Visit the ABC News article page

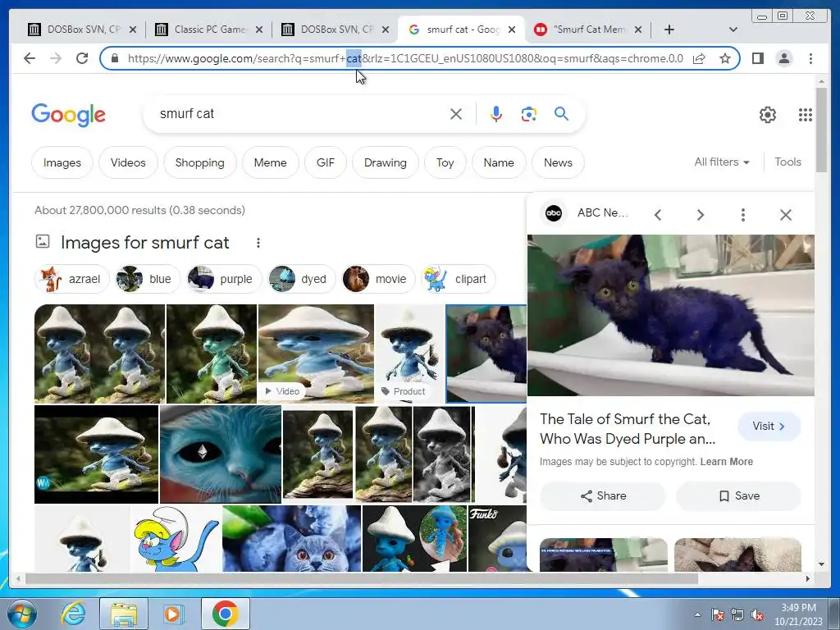[x=769, y=426]
